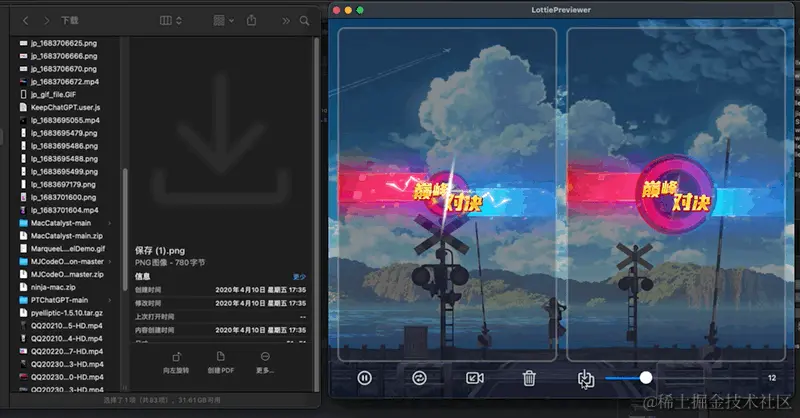
Task: Pause the Lottie animation playback
Action: (364, 378)
